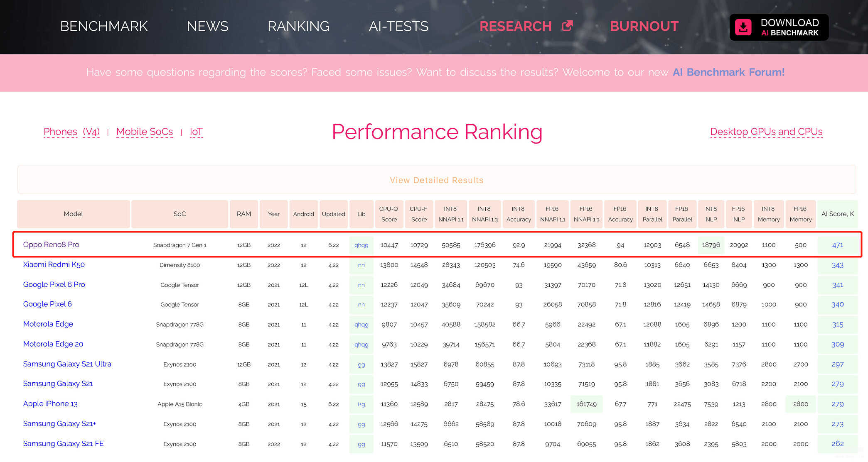Open the Samsung Galaxy S21+ link

pos(59,423)
